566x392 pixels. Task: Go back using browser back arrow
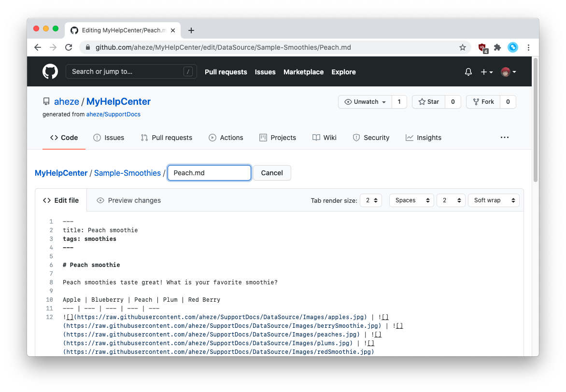(38, 47)
